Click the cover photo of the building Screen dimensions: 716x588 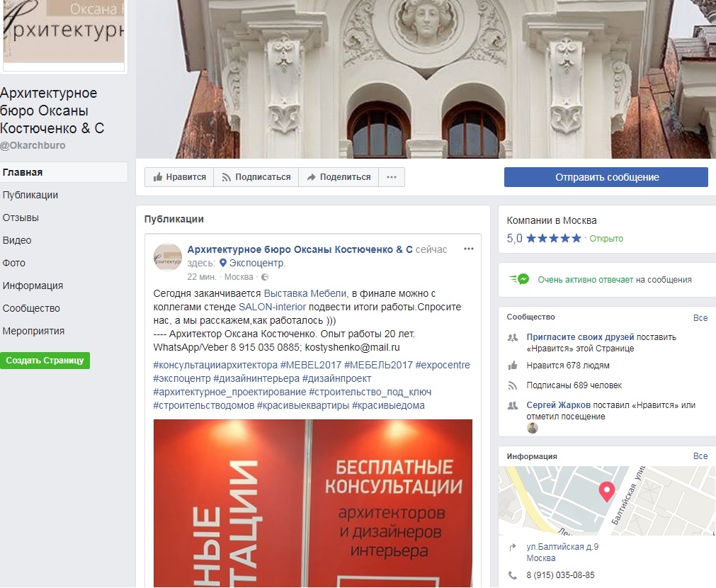tap(426, 79)
